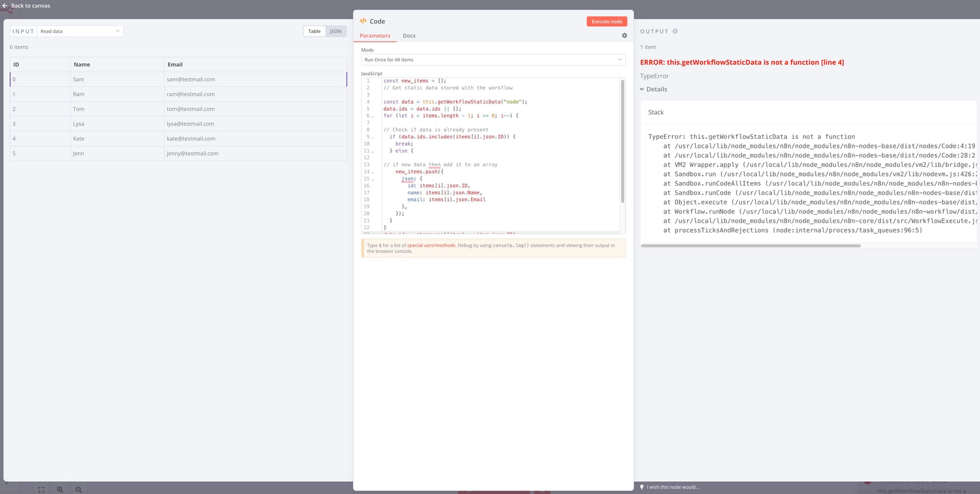Fold code at line 9 arrow
The image size is (980, 494).
(x=373, y=137)
